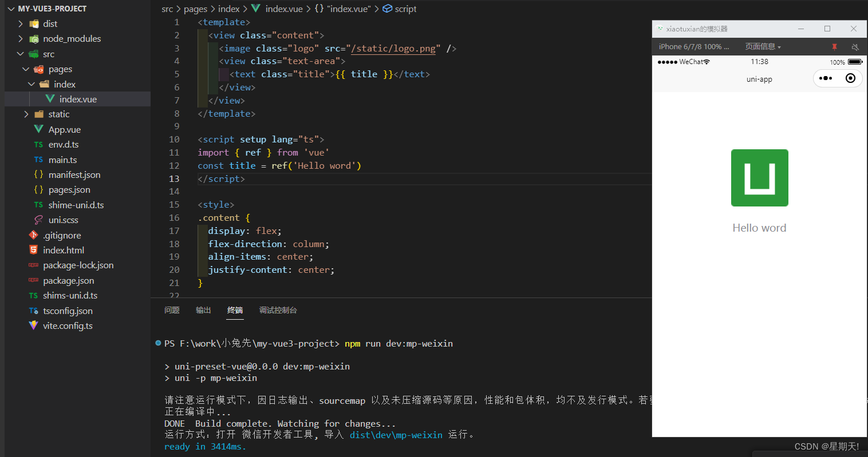
Task: Click the TS icon beside main.ts
Action: point(38,160)
